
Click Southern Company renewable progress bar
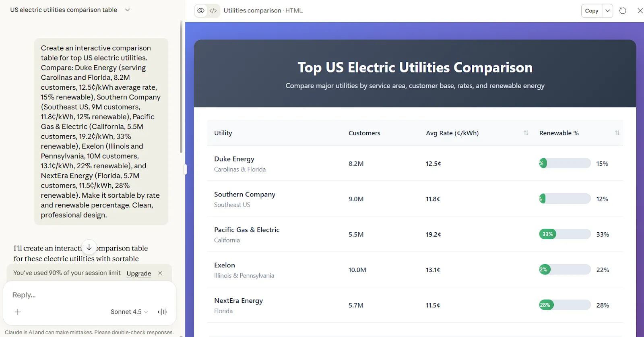click(x=565, y=199)
